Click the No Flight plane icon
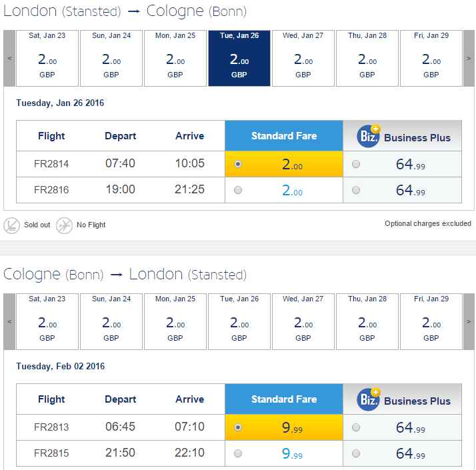476x470 pixels. [64, 225]
